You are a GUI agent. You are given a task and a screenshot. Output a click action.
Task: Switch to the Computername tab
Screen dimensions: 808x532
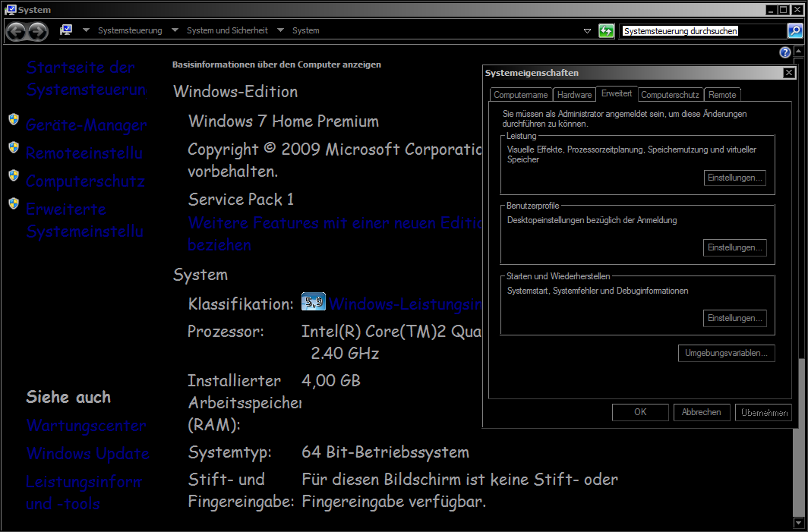coord(520,95)
